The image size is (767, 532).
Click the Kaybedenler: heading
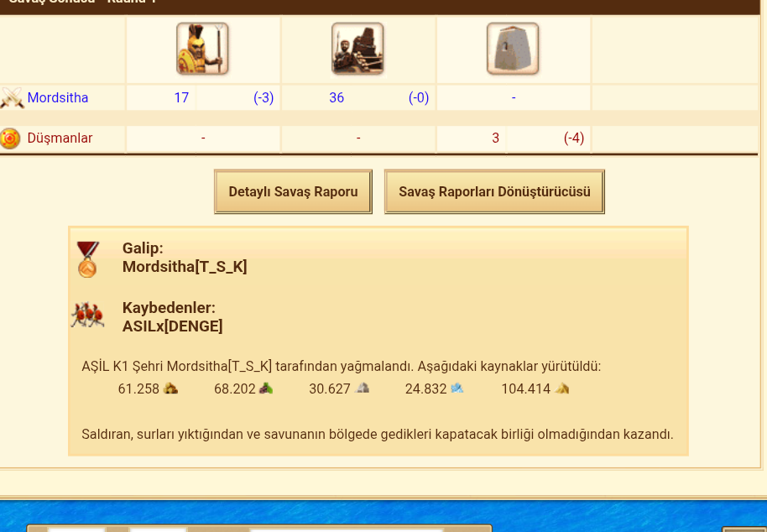point(169,308)
